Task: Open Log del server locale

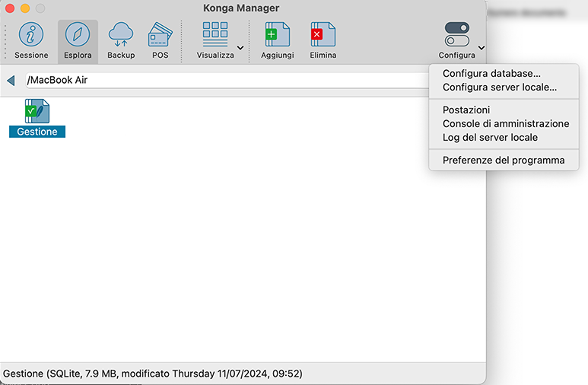Action: (x=490, y=138)
